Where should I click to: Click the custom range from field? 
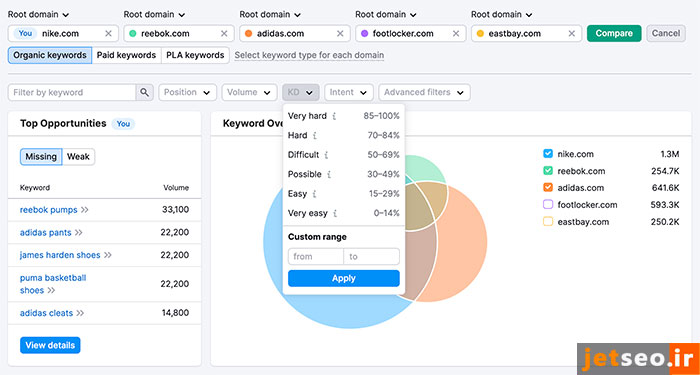click(x=316, y=257)
